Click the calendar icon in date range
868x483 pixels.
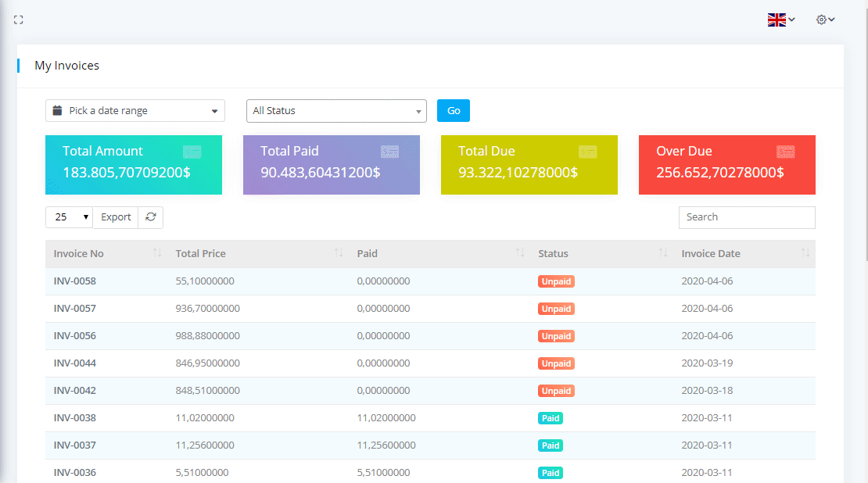tap(57, 111)
